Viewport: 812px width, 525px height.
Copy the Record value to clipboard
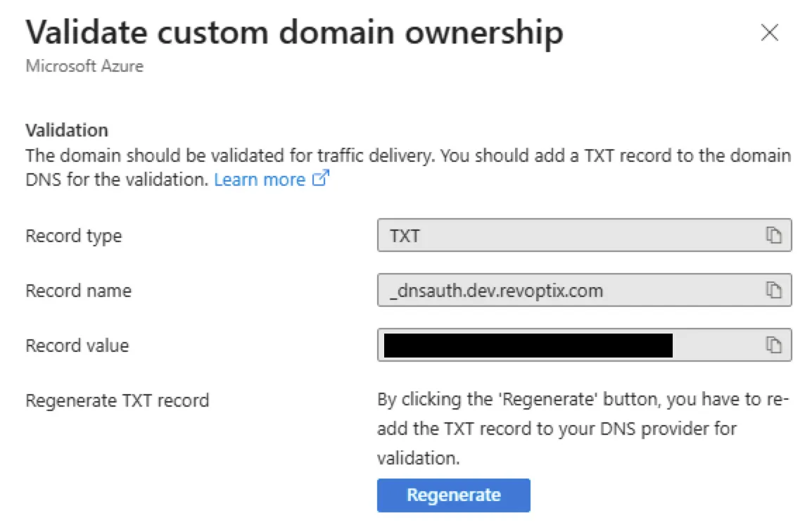point(773,345)
